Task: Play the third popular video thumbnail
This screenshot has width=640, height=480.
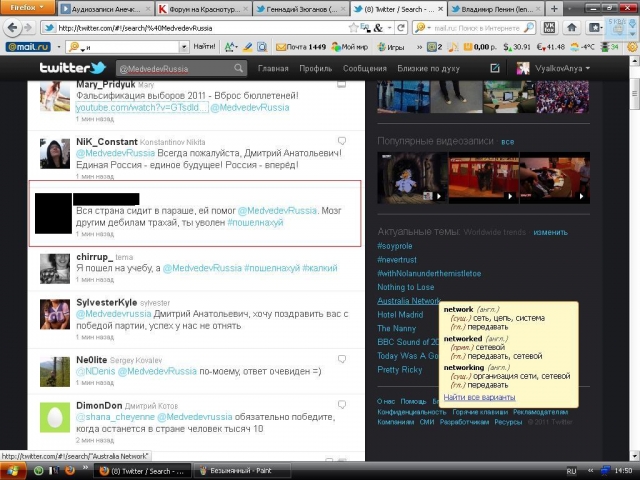Action: tap(555, 178)
